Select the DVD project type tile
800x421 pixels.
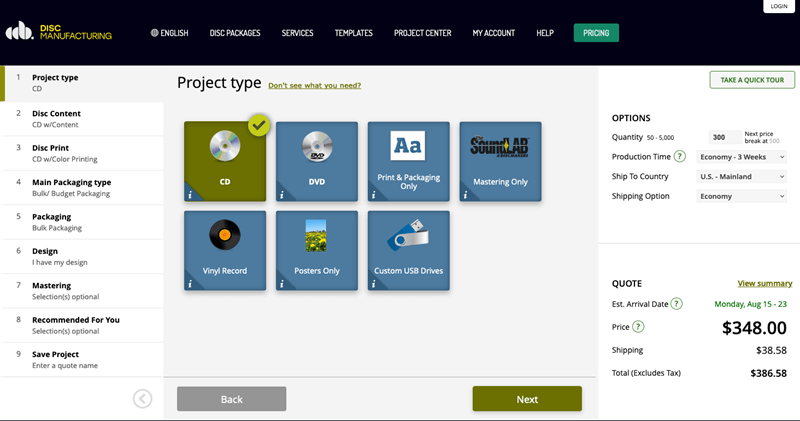click(316, 161)
